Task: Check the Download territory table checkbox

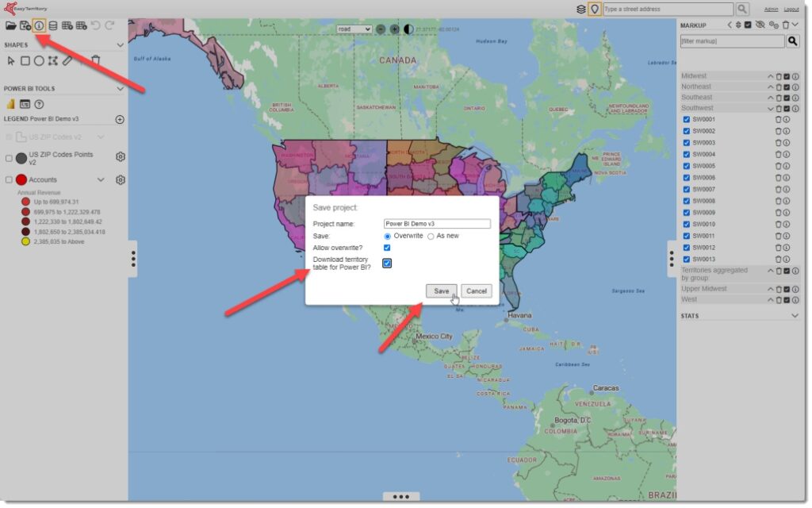Action: click(388, 264)
